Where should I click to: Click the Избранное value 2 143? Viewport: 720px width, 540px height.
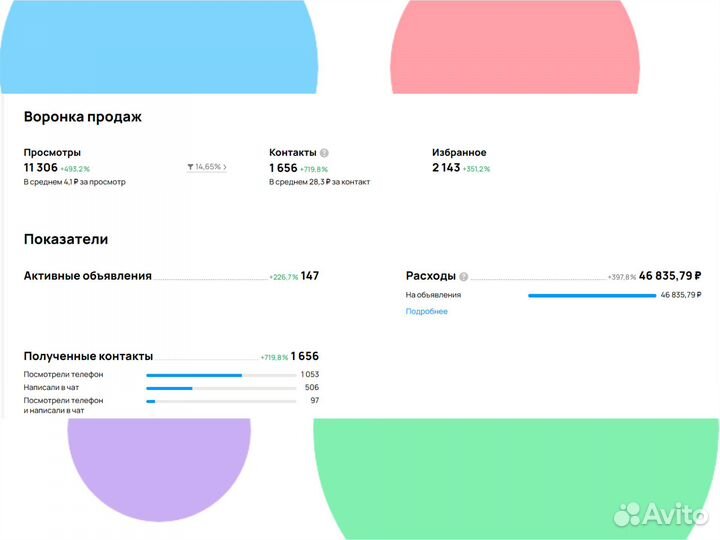click(446, 168)
